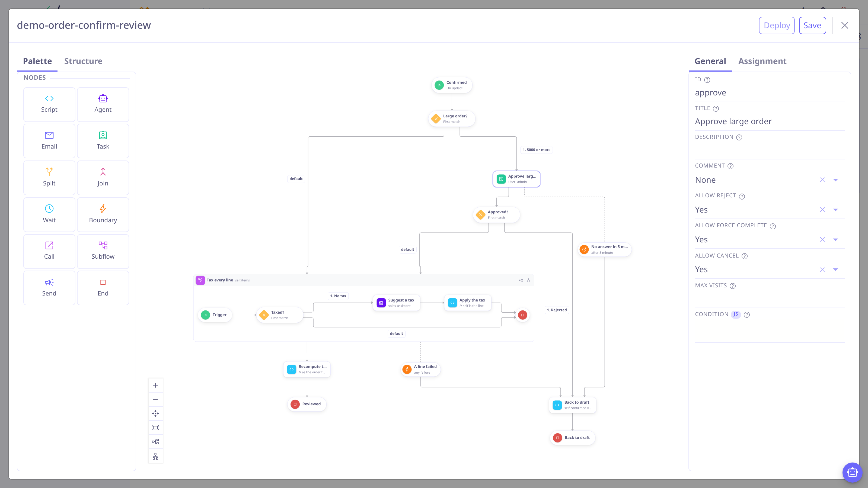Open help for ID field
Image resolution: width=868 pixels, height=488 pixels.
pyautogui.click(x=707, y=80)
